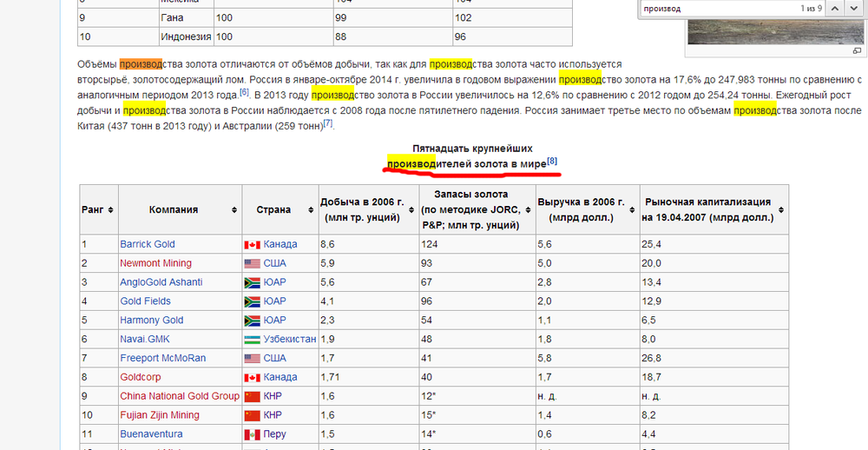Click orange-highlighted first «производ» match
868x450 pixels.
[x=141, y=64]
